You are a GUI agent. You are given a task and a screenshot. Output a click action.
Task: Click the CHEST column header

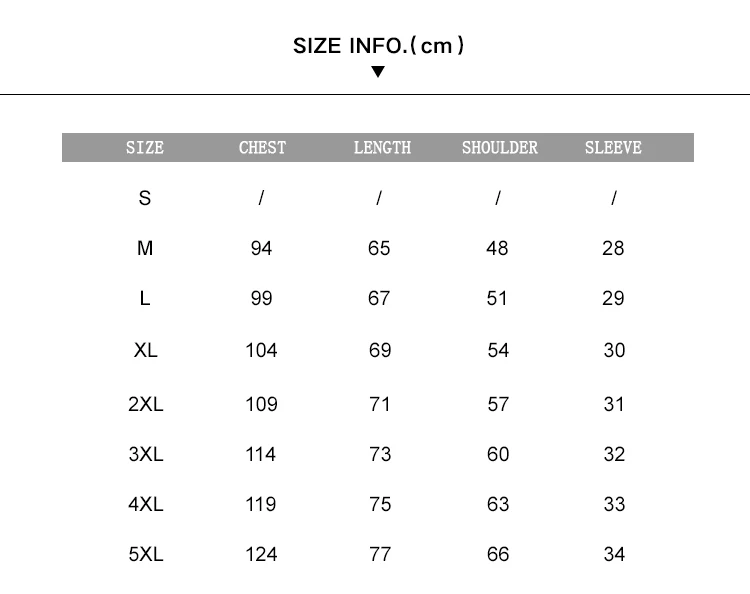coord(262,148)
